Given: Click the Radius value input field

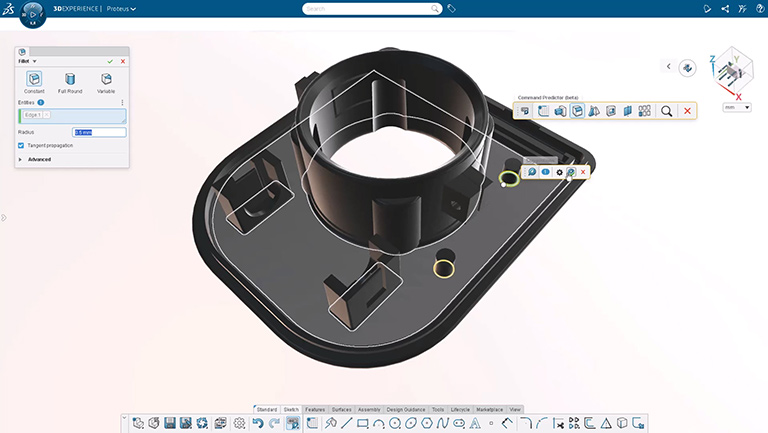Looking at the screenshot, I should tap(99, 132).
